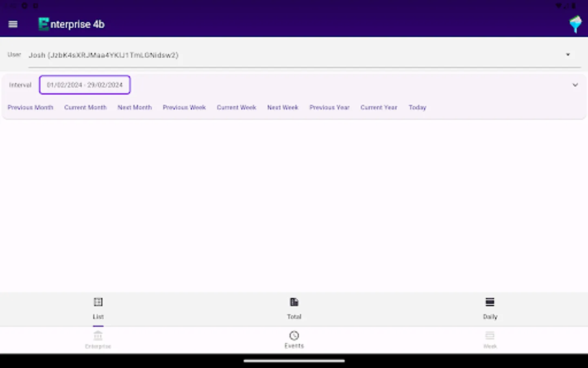The height and width of the screenshot is (368, 588).
Task: Collapse the Interval section chevron
Action: point(575,85)
